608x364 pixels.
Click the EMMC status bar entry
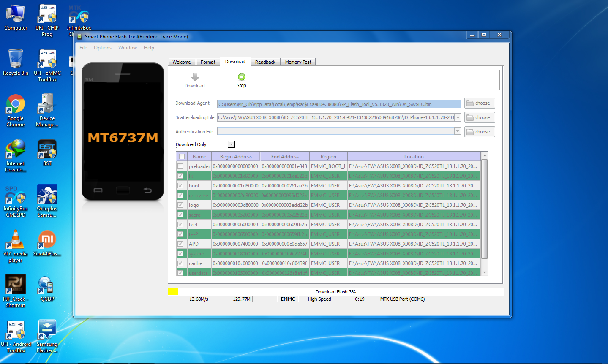tap(288, 299)
